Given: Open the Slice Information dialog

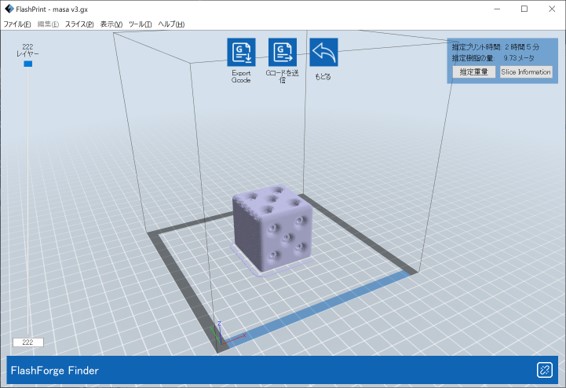Looking at the screenshot, I should (x=526, y=72).
